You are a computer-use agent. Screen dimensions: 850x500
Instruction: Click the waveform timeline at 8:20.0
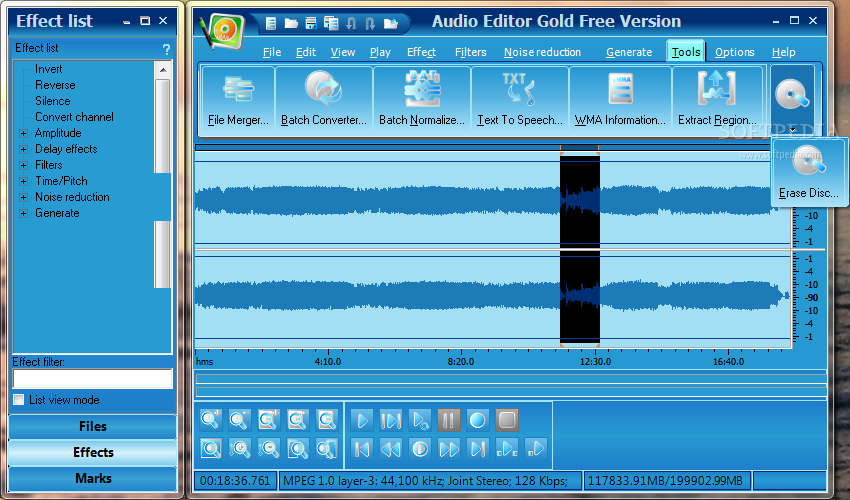click(x=461, y=362)
